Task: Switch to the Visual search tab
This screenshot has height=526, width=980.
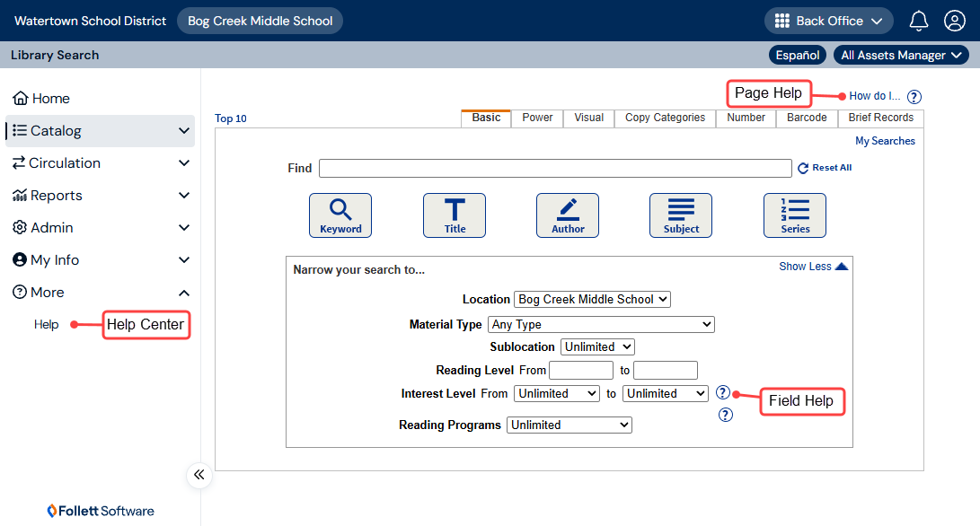Action: pos(588,118)
